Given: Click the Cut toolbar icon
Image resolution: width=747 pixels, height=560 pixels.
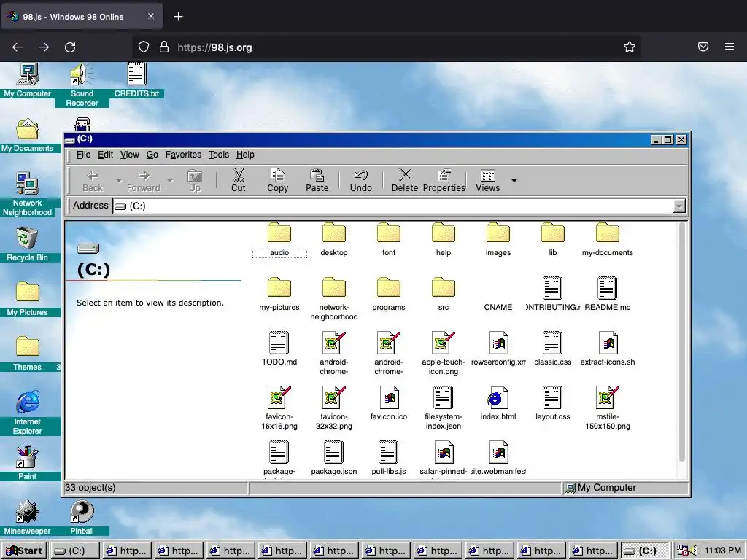Looking at the screenshot, I should point(239,180).
